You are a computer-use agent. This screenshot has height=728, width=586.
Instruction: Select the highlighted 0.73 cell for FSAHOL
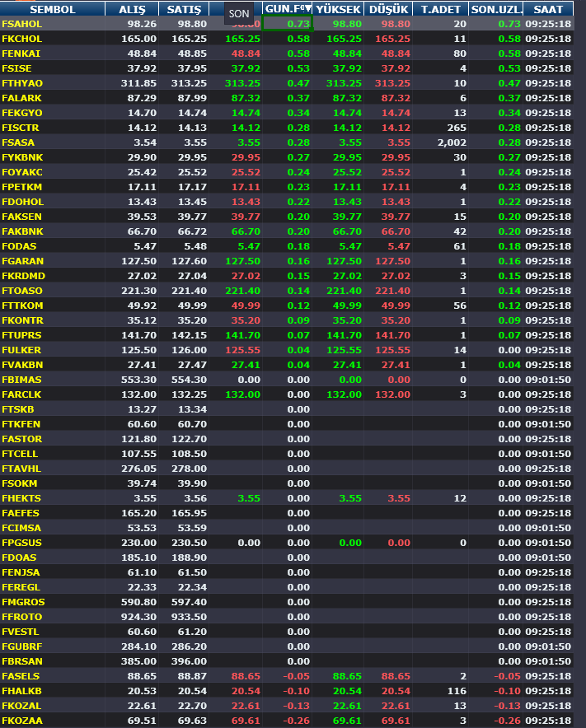tap(288, 24)
